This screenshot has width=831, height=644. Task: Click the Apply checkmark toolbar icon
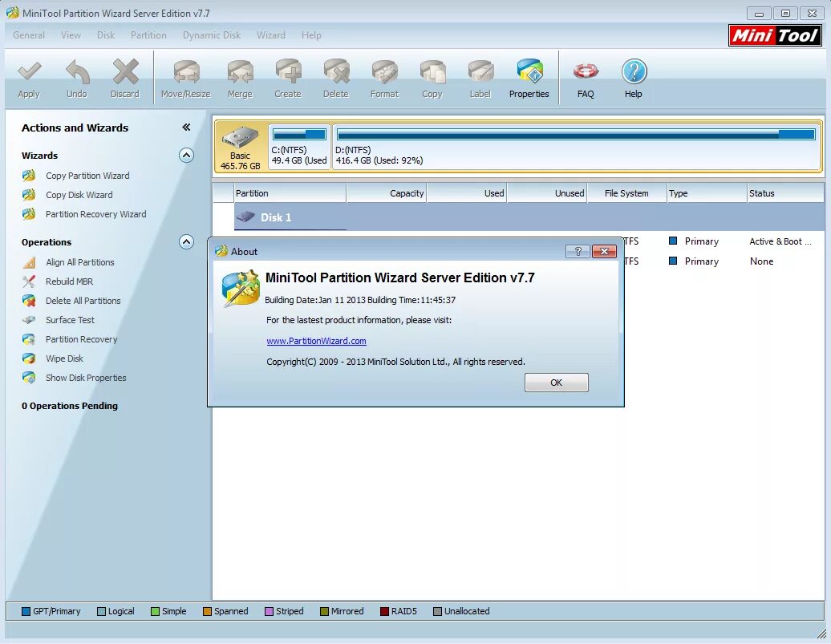point(29,73)
